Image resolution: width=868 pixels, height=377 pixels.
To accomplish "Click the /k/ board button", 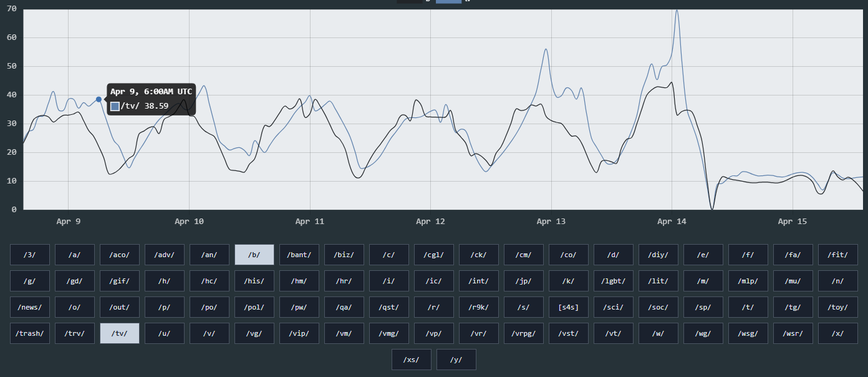I will click(x=569, y=281).
